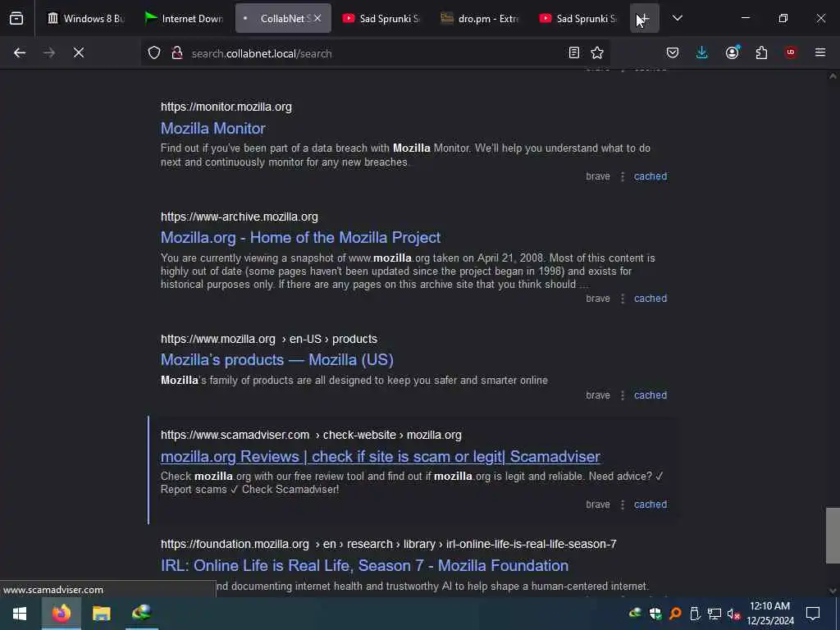Open Mozilla's products — Mozilla (US) link

(x=277, y=360)
